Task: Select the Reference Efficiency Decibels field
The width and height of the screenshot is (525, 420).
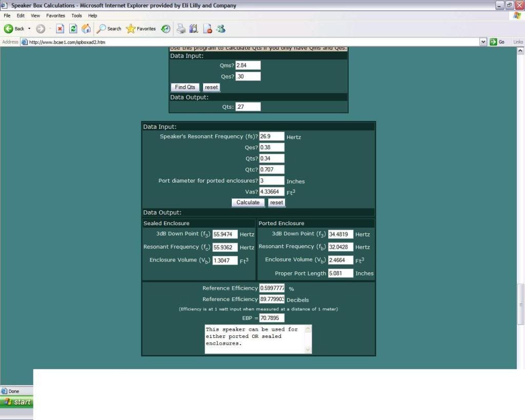Action: pyautogui.click(x=272, y=299)
